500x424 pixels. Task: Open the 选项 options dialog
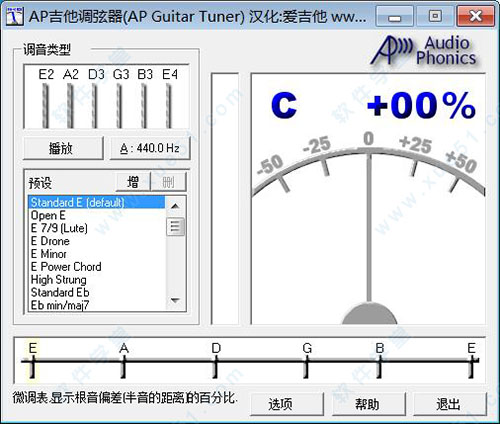click(x=287, y=404)
